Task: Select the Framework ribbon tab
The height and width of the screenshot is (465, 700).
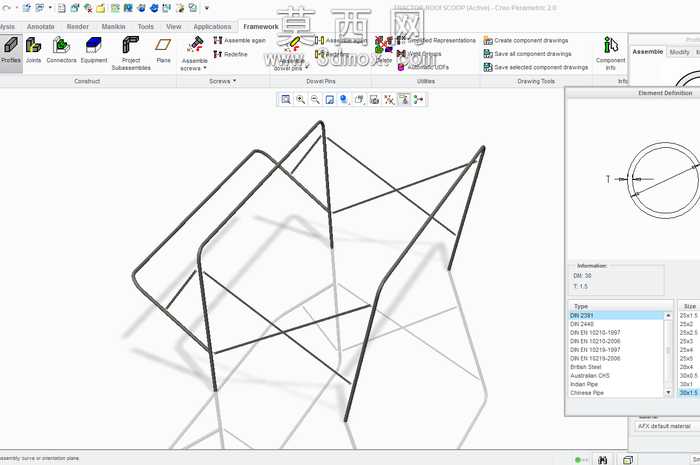Action: pyautogui.click(x=261, y=27)
